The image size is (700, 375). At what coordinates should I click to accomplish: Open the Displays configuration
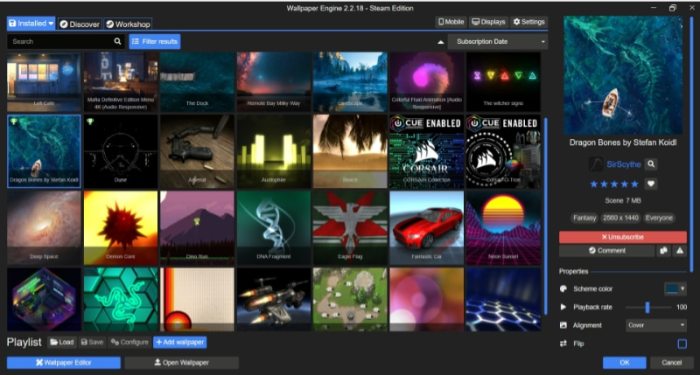(x=489, y=22)
